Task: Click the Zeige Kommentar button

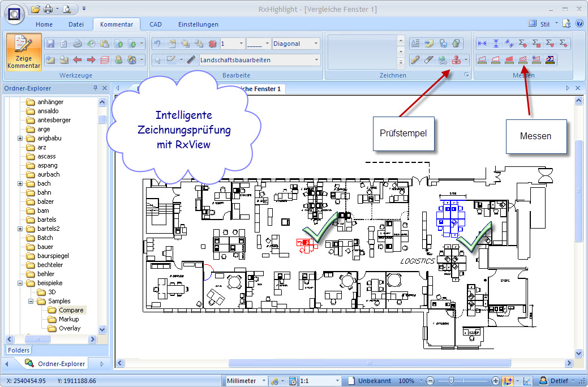Action: (x=24, y=52)
